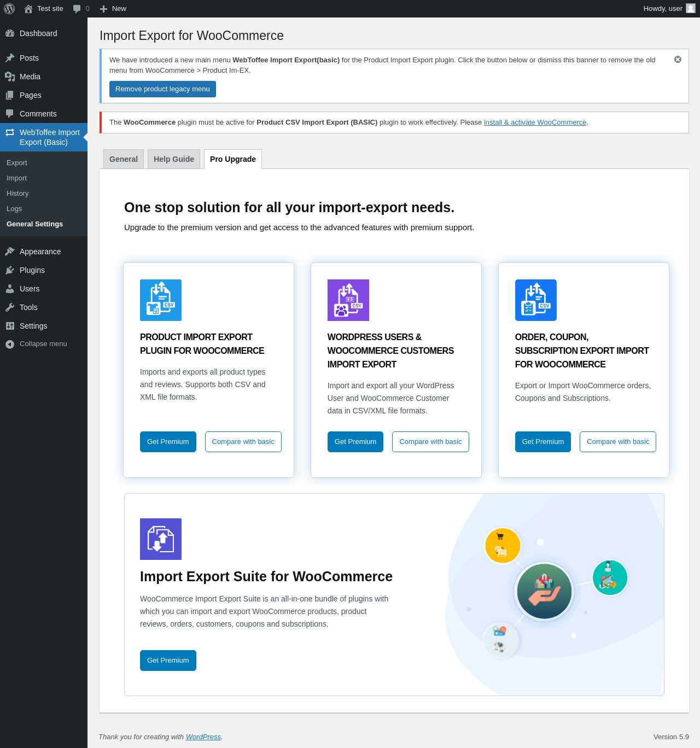700x748 pixels.
Task: Open the Pages menu label
Action: click(31, 95)
